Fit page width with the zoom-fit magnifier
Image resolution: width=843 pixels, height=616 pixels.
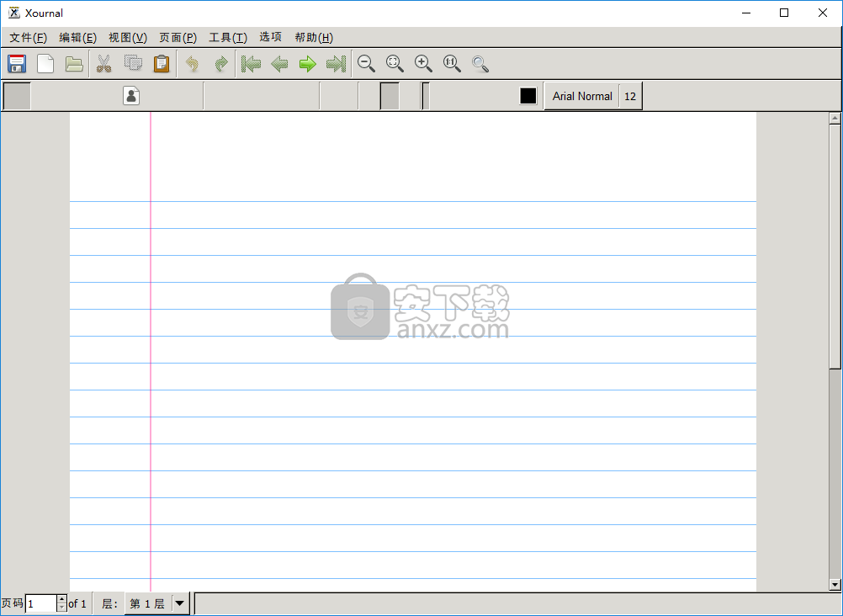[395, 63]
